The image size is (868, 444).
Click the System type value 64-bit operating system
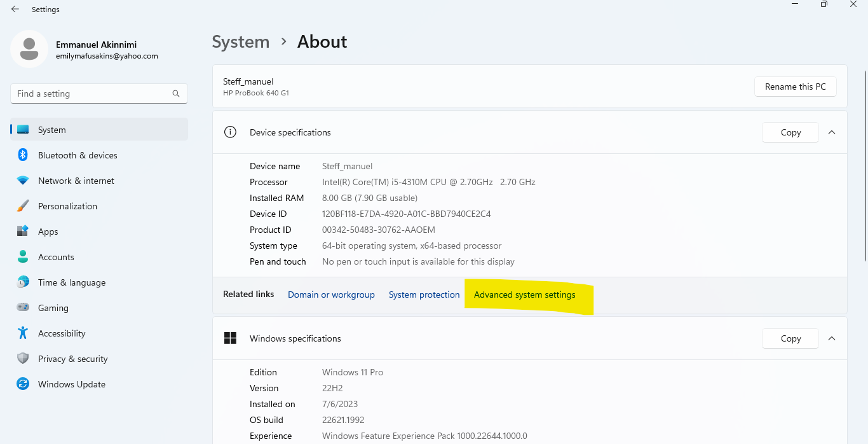(x=412, y=246)
